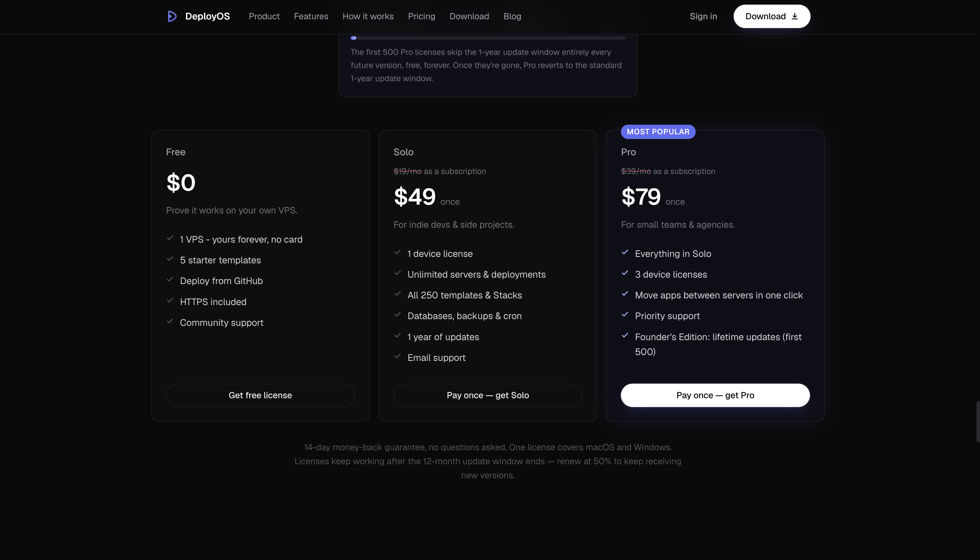This screenshot has height=560, width=980.
Task: Click checkmark icon beside 'Deploy from GitHub'
Action: pyautogui.click(x=170, y=280)
